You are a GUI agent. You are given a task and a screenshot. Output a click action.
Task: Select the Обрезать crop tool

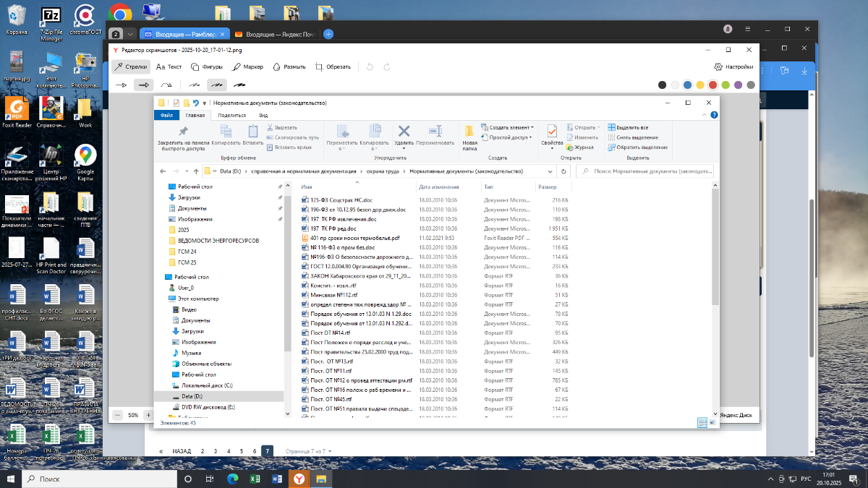[x=333, y=67]
